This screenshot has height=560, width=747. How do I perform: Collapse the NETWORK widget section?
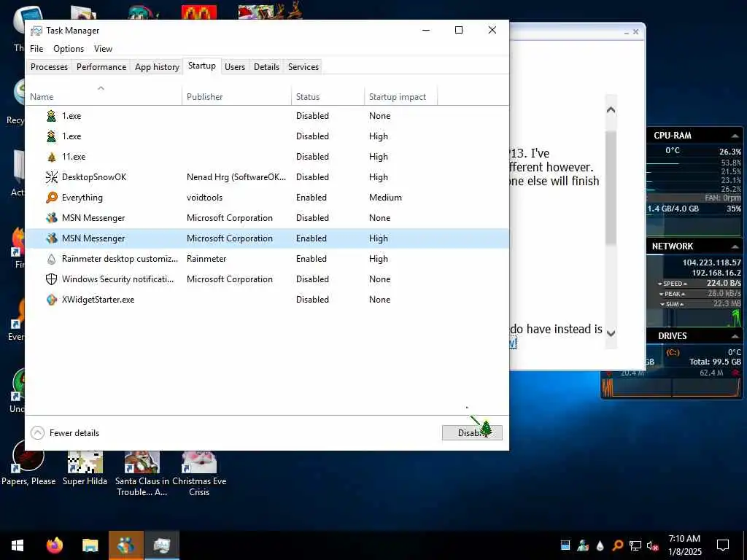pos(735,246)
